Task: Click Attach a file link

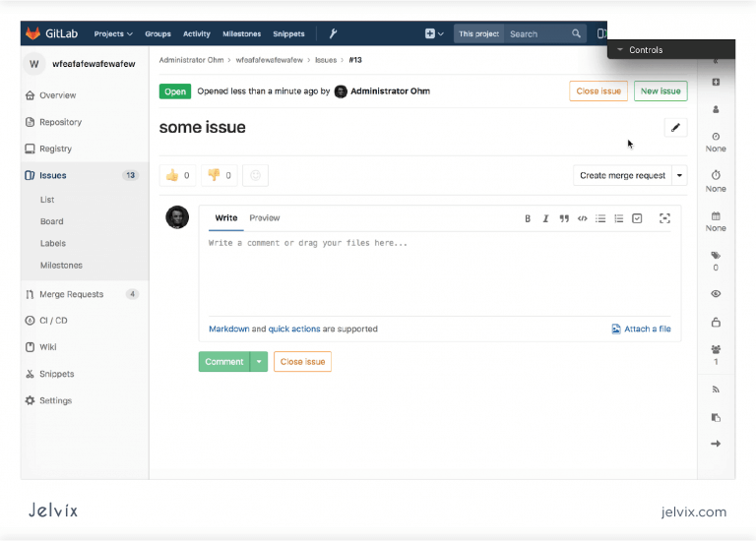Action: (641, 330)
